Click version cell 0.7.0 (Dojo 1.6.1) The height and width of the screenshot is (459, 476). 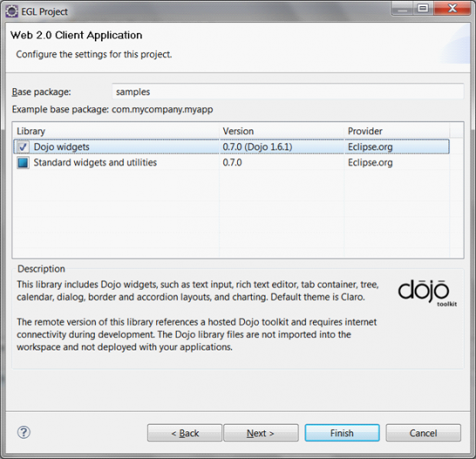pos(257,147)
